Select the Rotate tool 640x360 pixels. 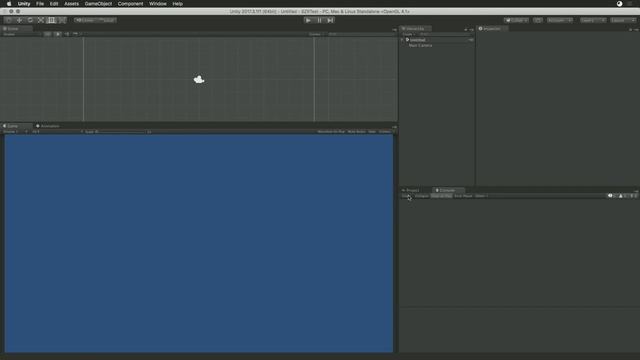[30, 20]
